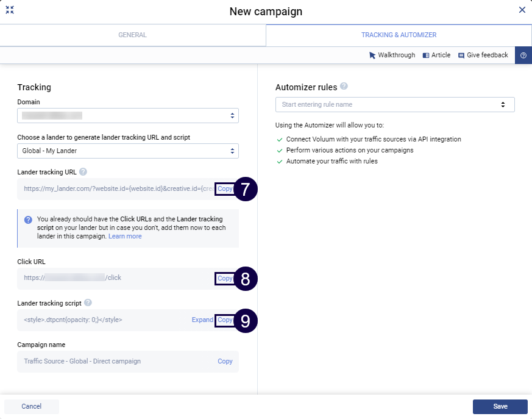Click the Lander tracking URL info icon
Viewport: 532px width, 419px height.
click(x=83, y=173)
